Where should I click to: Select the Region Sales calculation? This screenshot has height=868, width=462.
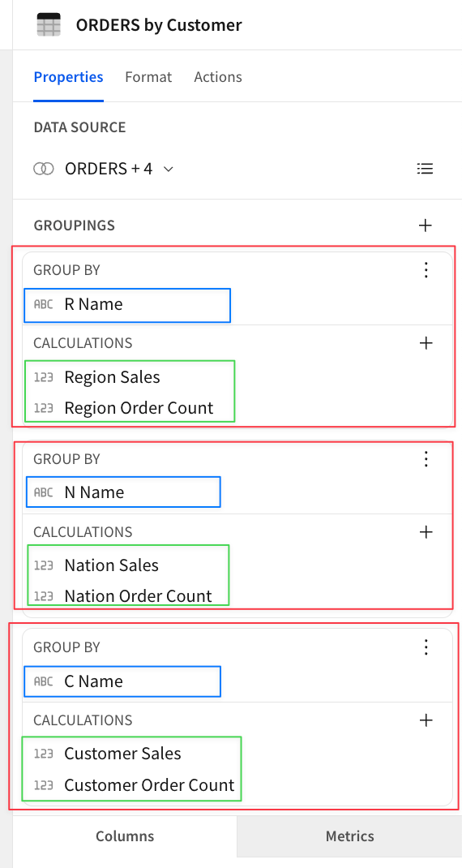(113, 377)
